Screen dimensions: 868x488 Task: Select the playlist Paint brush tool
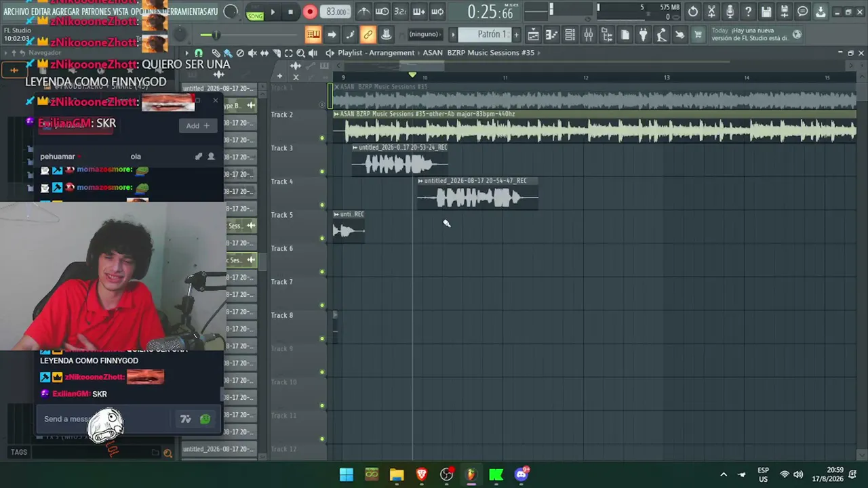(x=228, y=53)
